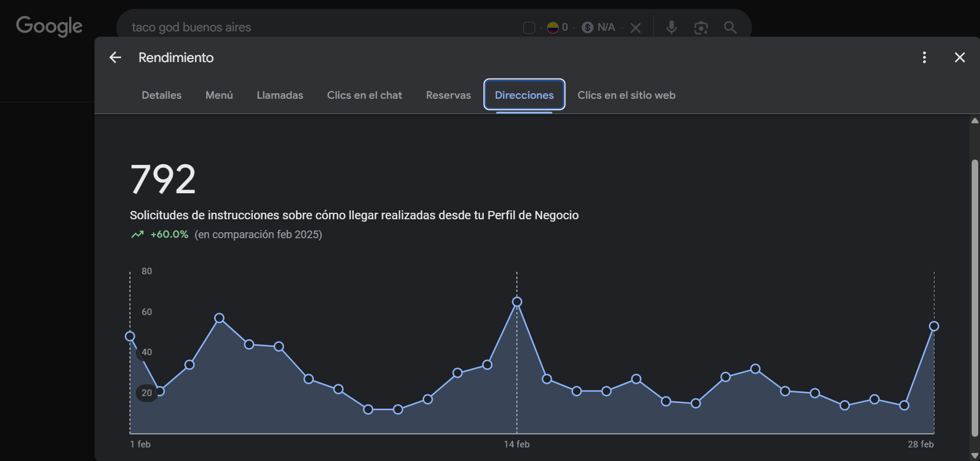Click the magnifying glass search icon
Screen dimensions: 980x461
click(x=730, y=27)
